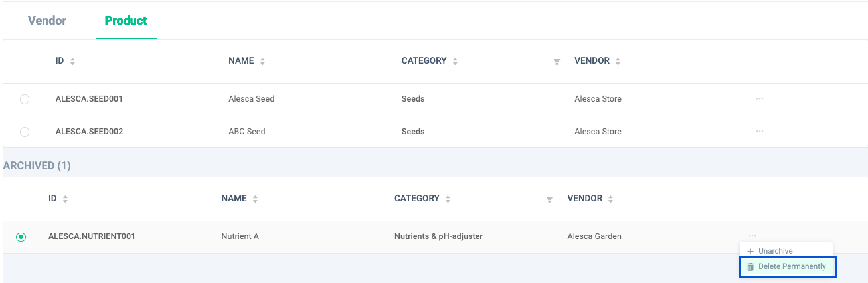868x283 pixels.
Task: Click the Nutrient A archived row name
Action: tap(240, 236)
